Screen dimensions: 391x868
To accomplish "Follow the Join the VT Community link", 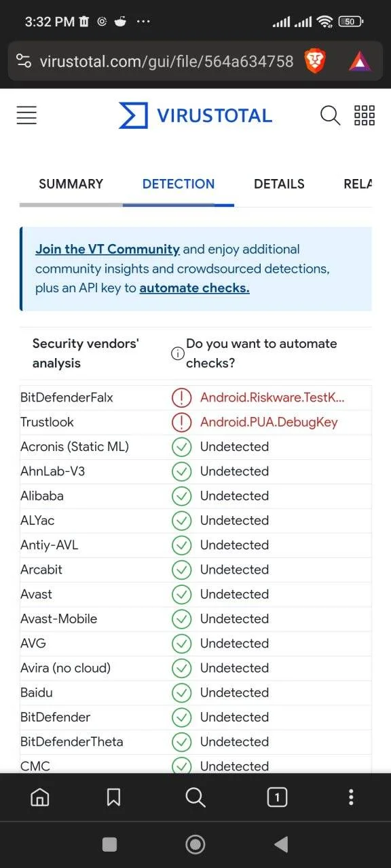I will tap(107, 249).
